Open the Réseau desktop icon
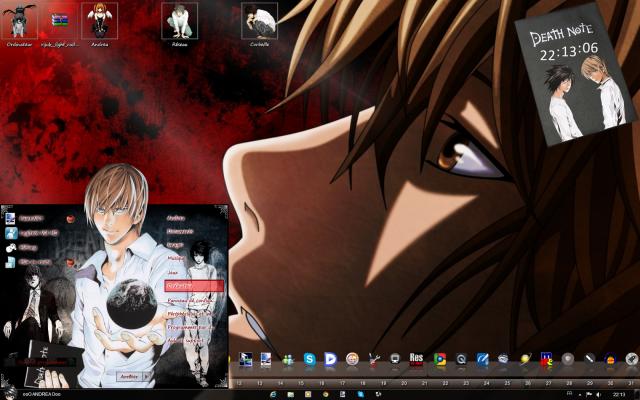Screen dimensions: 640x400 pos(180,24)
